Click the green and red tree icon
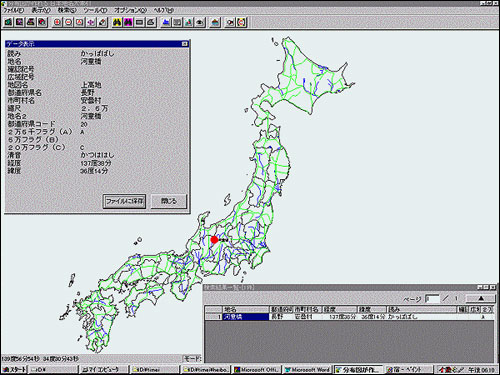 [x=188, y=22]
